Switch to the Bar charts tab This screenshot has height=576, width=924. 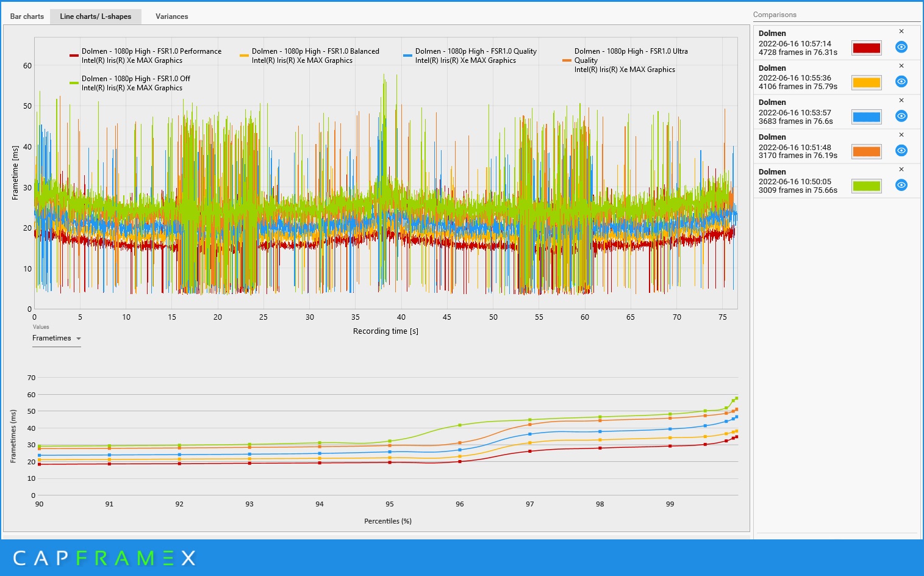tap(27, 16)
